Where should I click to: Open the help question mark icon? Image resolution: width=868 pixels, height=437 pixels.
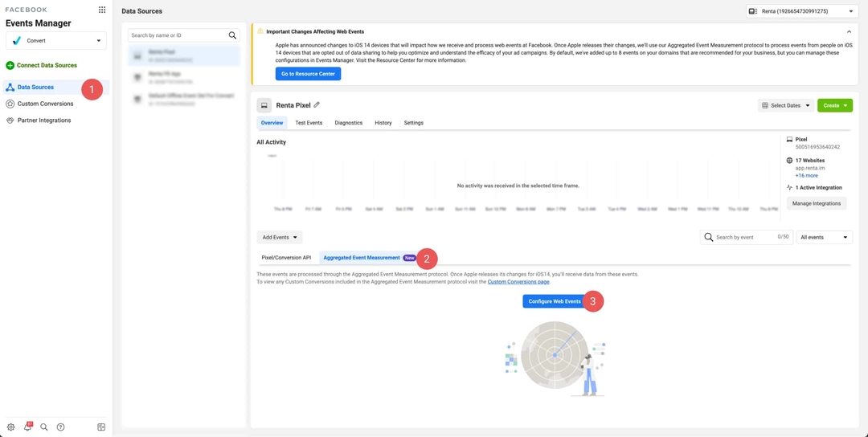(61, 427)
